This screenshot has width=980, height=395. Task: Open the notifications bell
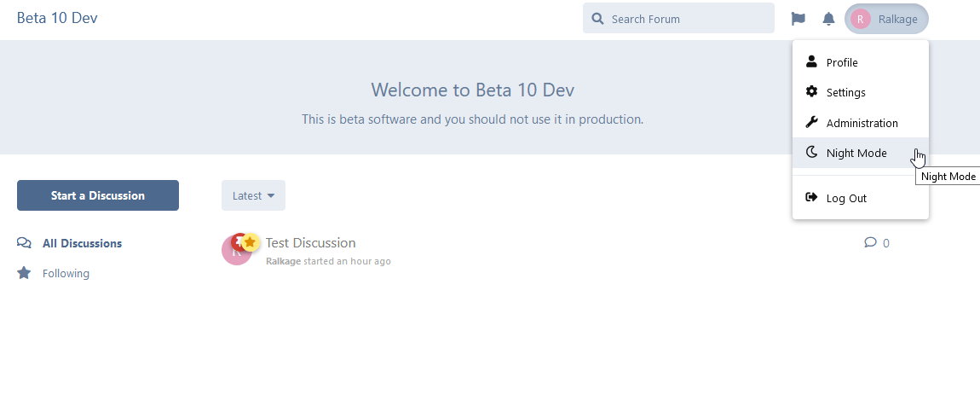[x=828, y=19]
